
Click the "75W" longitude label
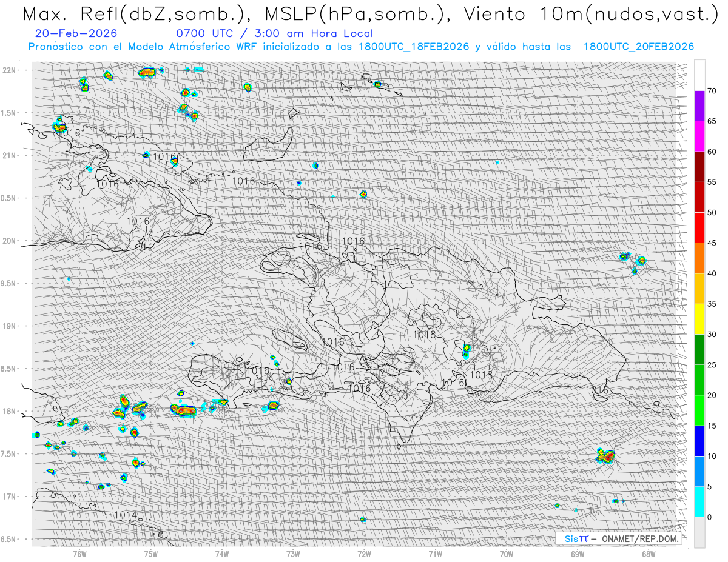(151, 554)
